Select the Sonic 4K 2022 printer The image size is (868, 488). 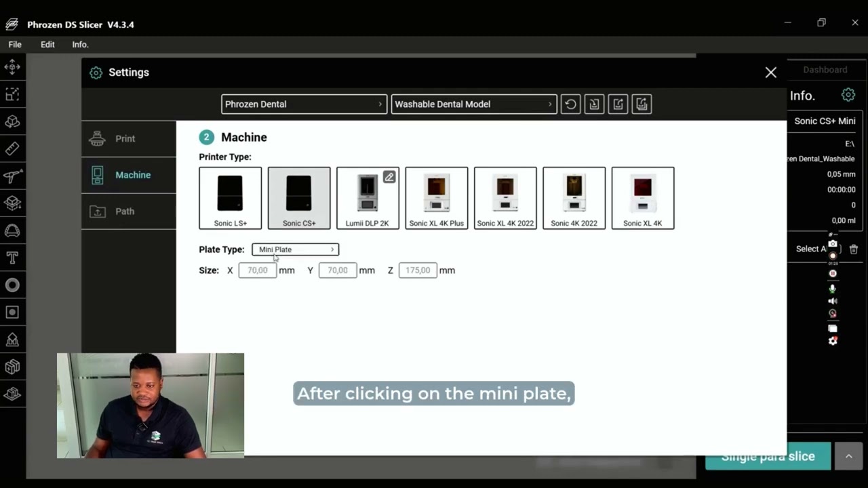coord(574,198)
